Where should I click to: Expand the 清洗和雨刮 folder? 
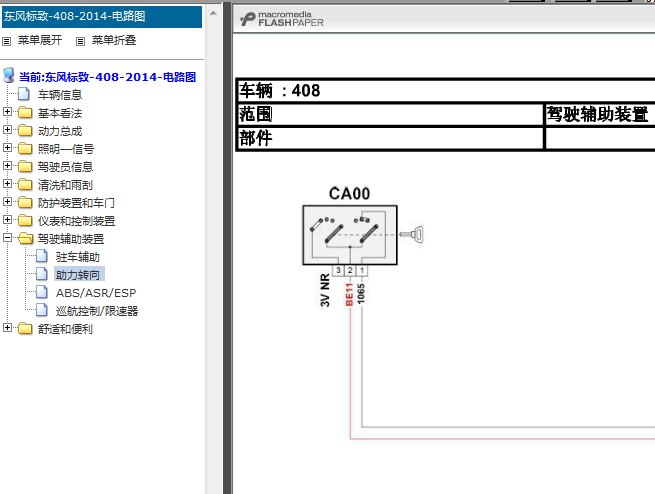click(x=7, y=183)
